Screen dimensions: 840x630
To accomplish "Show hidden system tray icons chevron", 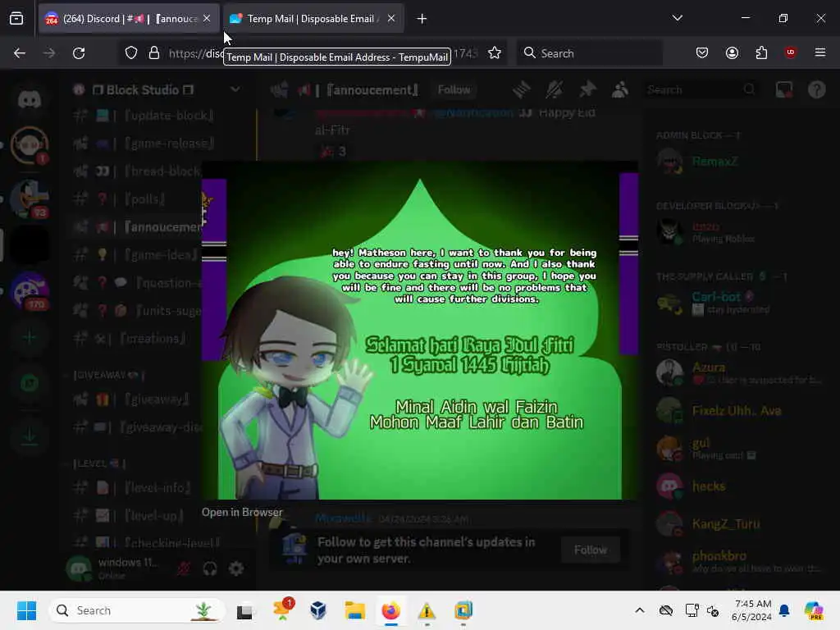I will (x=640, y=610).
